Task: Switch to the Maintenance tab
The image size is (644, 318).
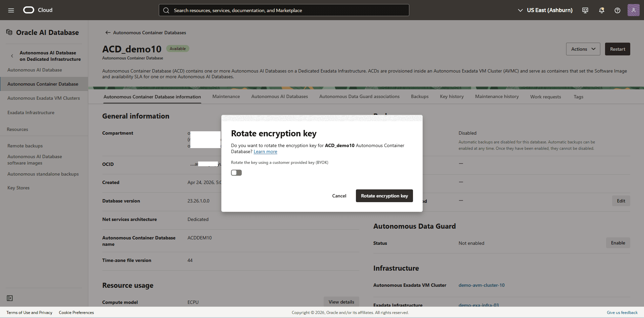Action: point(226,97)
